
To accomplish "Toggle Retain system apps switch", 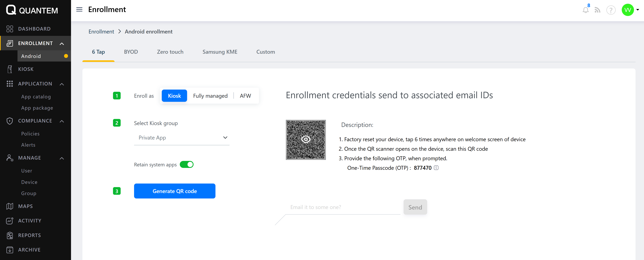I will pyautogui.click(x=187, y=164).
